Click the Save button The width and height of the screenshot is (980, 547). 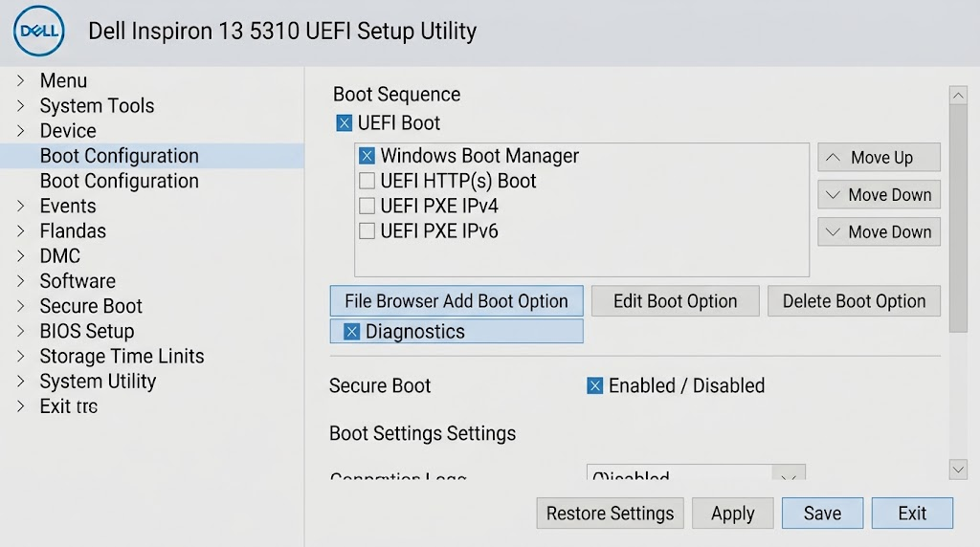822,514
